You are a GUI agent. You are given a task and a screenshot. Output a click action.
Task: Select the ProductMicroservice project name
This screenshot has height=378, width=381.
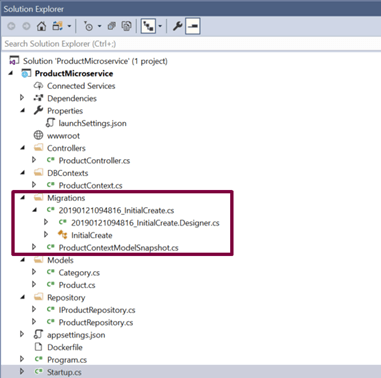pyautogui.click(x=74, y=73)
